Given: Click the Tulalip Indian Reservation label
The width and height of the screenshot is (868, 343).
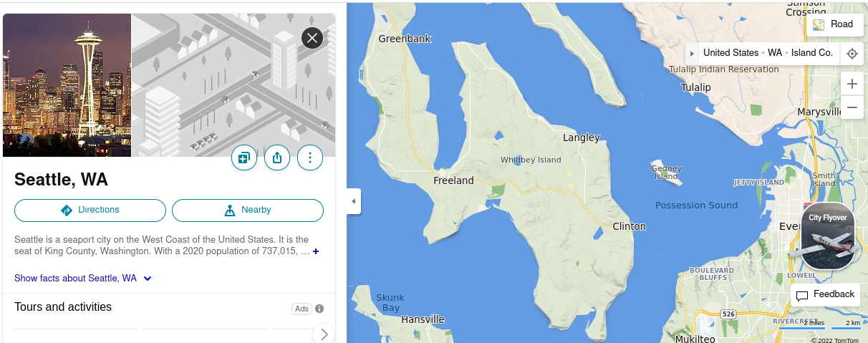Looking at the screenshot, I should pyautogui.click(x=723, y=69).
